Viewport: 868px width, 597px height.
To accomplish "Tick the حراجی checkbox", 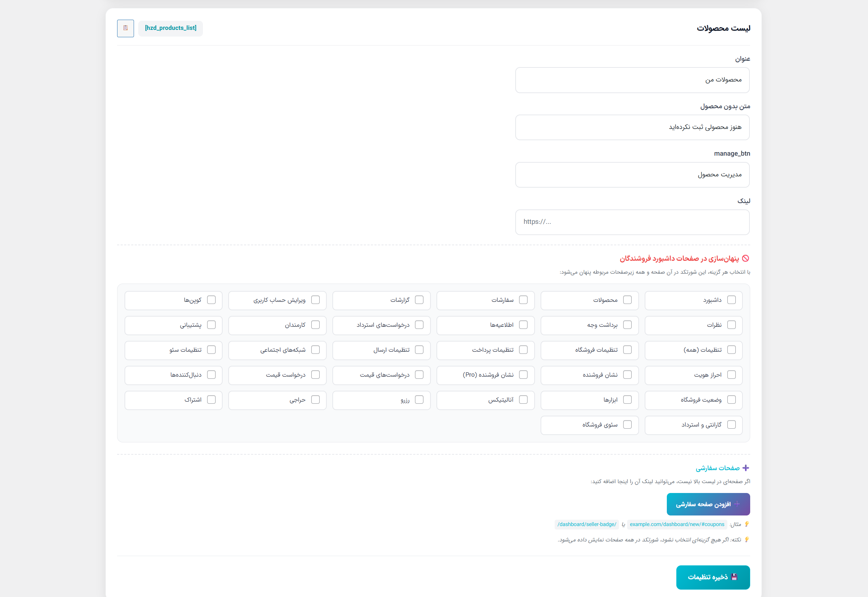I will tap(315, 400).
